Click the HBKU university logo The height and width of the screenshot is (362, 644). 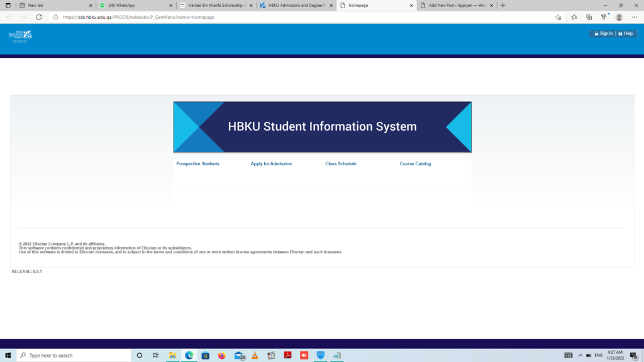tap(20, 36)
